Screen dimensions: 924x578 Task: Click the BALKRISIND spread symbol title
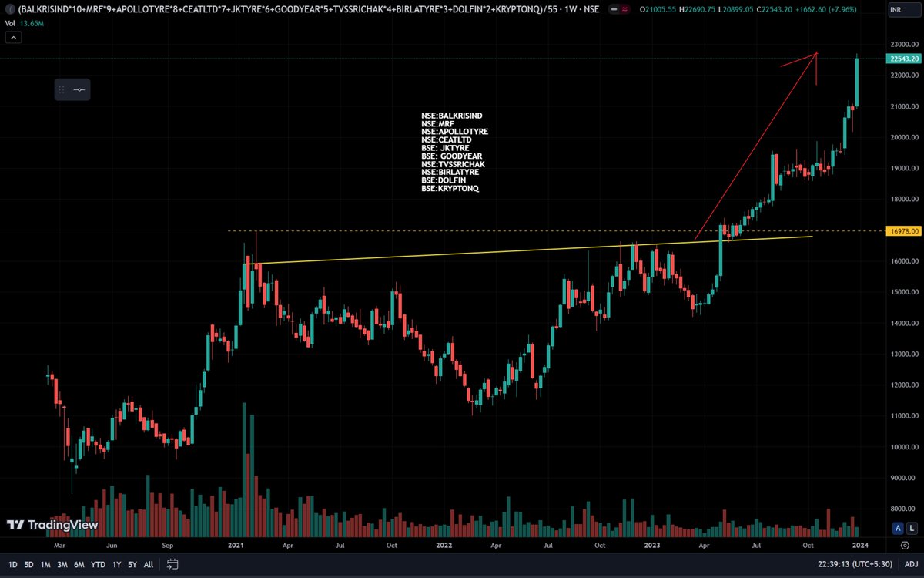[x=309, y=9]
